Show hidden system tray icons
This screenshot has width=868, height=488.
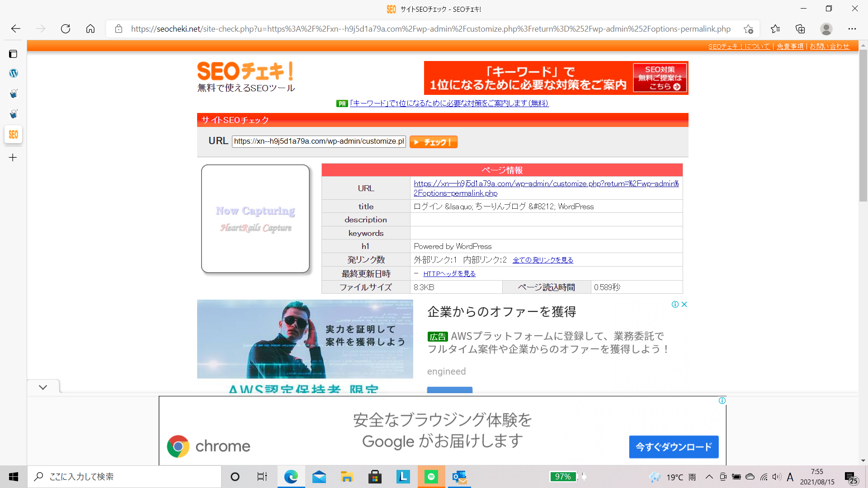(709, 477)
